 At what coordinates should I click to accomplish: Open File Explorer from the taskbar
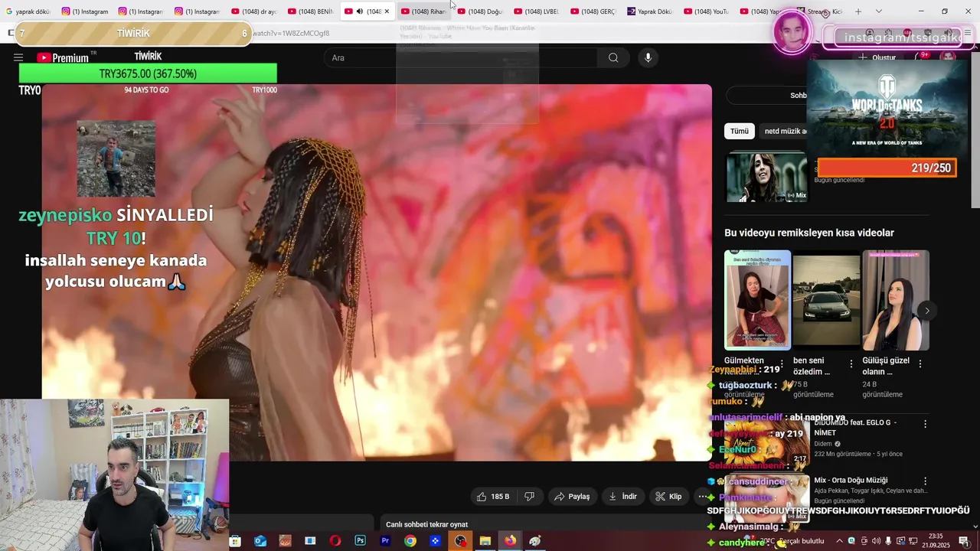click(485, 541)
